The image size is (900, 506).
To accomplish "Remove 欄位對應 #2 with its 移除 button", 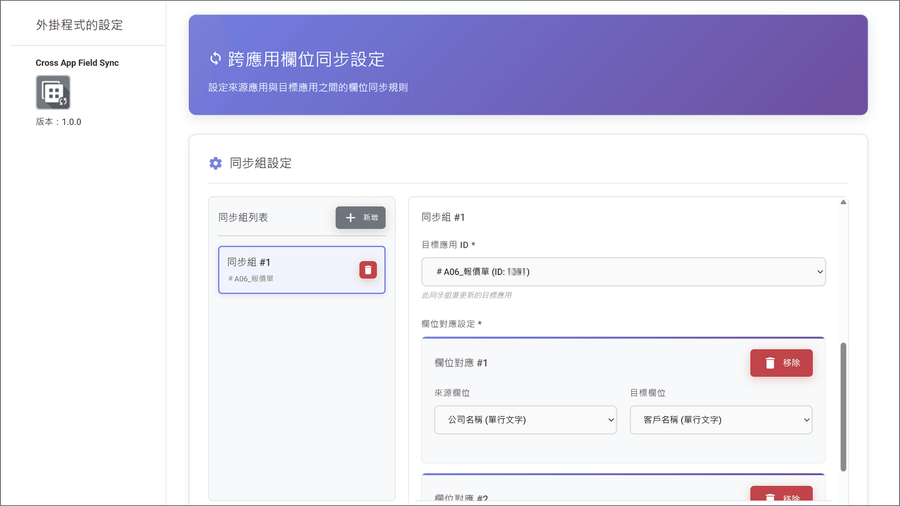I will point(781,496).
